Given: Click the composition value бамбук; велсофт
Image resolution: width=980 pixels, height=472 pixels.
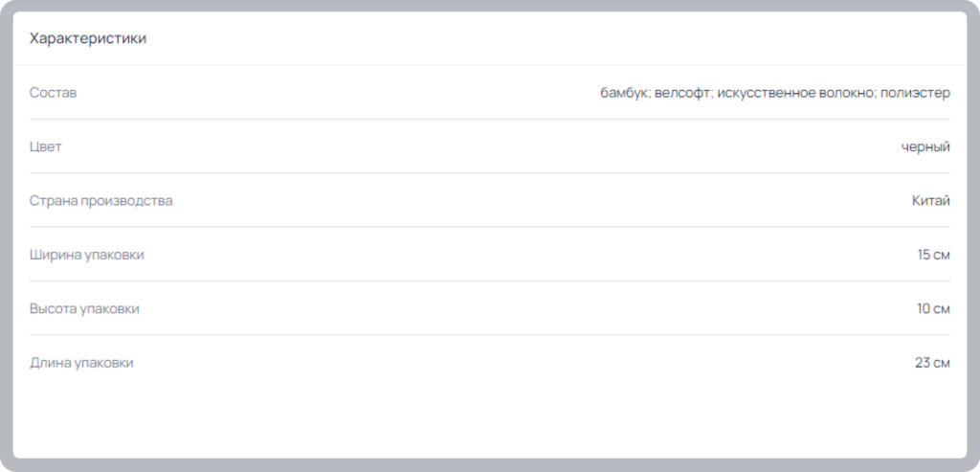Looking at the screenshot, I should [657, 93].
